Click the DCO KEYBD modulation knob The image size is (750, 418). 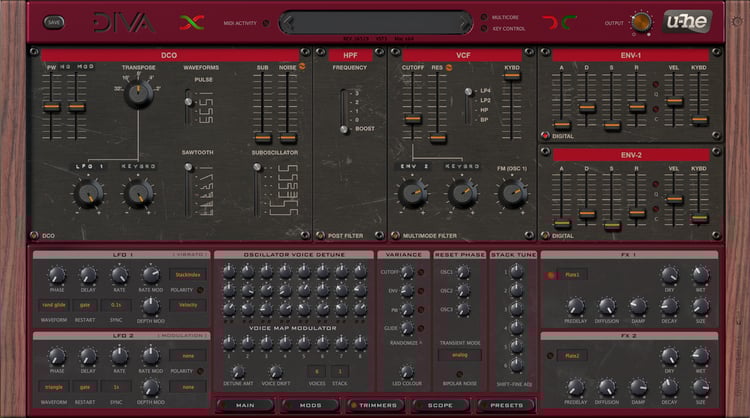tap(139, 194)
